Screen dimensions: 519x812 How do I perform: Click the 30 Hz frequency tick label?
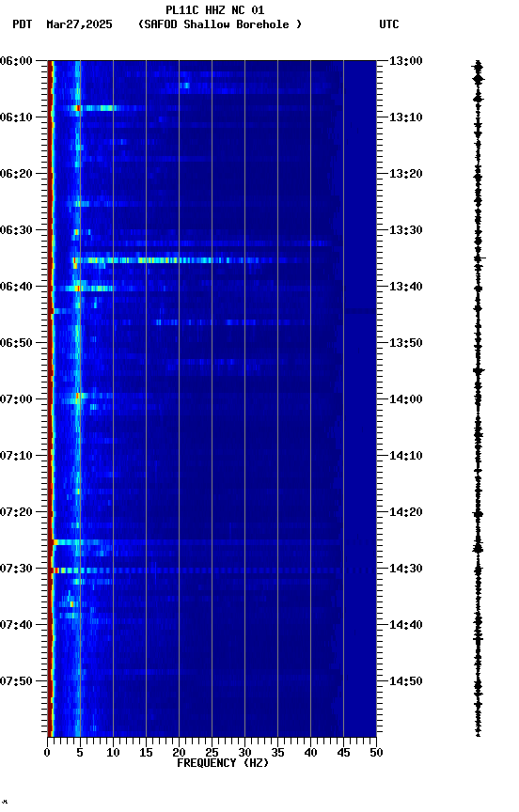244,753
